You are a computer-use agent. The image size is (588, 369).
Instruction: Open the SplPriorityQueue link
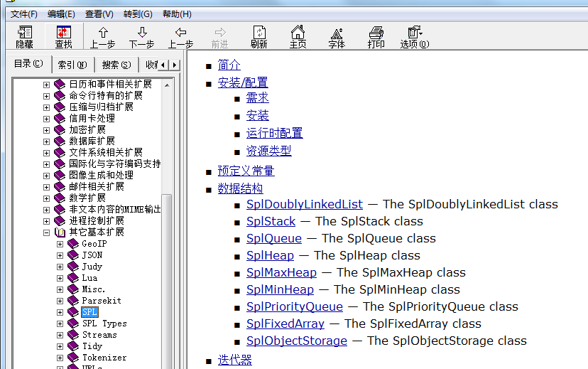pos(295,306)
